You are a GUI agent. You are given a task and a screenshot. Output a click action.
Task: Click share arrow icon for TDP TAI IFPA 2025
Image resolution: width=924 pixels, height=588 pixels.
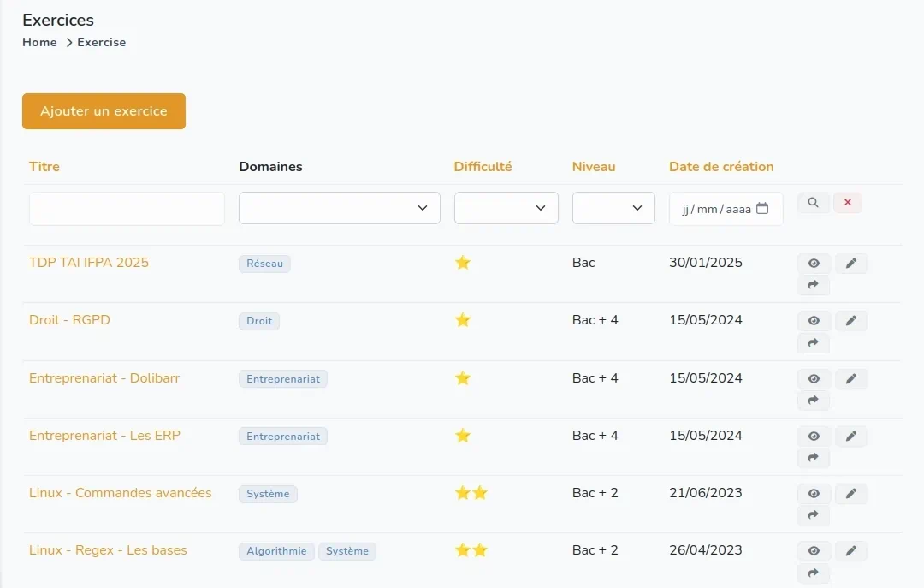(x=813, y=285)
